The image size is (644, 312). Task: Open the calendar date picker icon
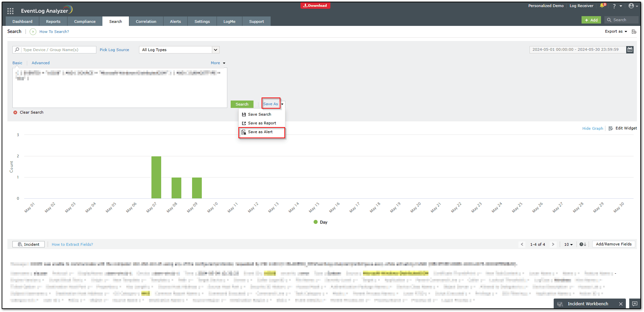(630, 50)
